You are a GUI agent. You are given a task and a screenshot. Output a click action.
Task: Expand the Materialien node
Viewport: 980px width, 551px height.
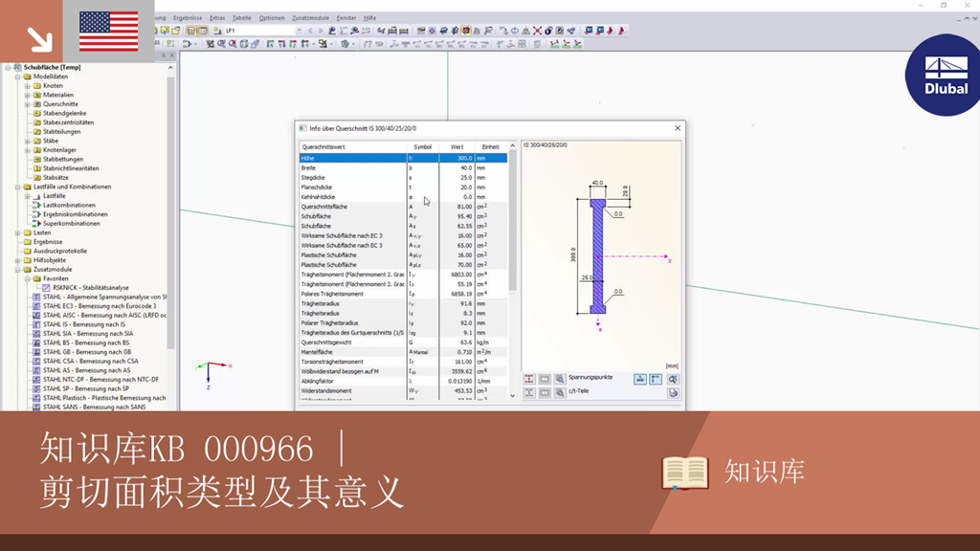click(28, 95)
